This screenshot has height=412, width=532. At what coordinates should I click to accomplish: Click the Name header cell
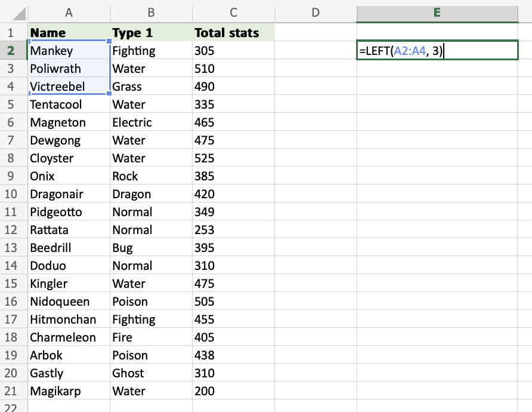tap(69, 33)
